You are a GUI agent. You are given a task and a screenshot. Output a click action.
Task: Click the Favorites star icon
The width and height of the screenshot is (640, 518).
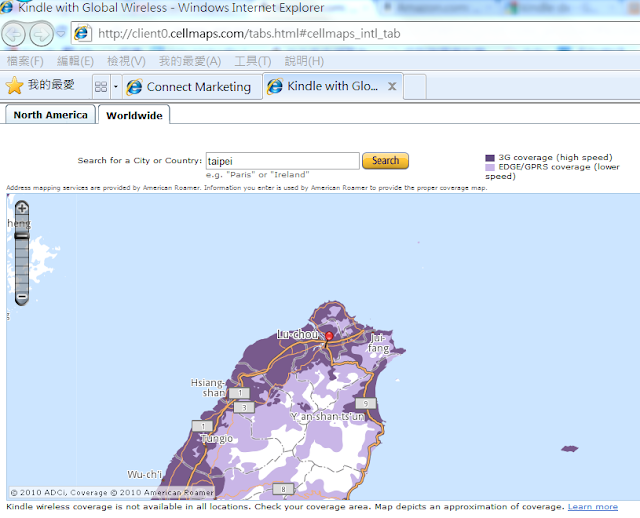click(x=14, y=86)
